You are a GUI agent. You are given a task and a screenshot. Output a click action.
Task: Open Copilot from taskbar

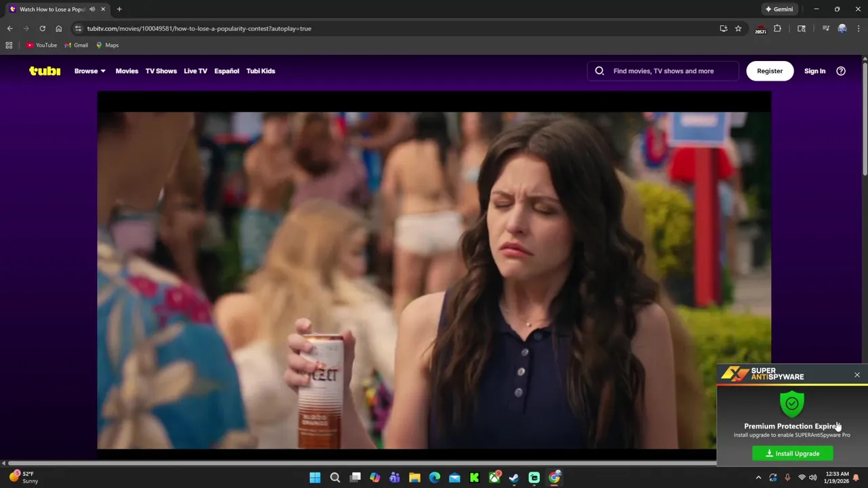click(374, 478)
